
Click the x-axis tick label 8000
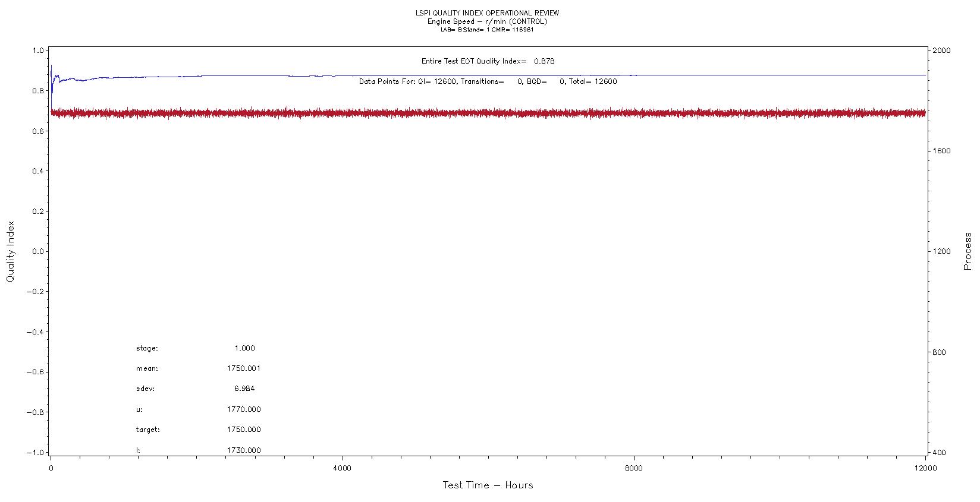click(x=635, y=468)
